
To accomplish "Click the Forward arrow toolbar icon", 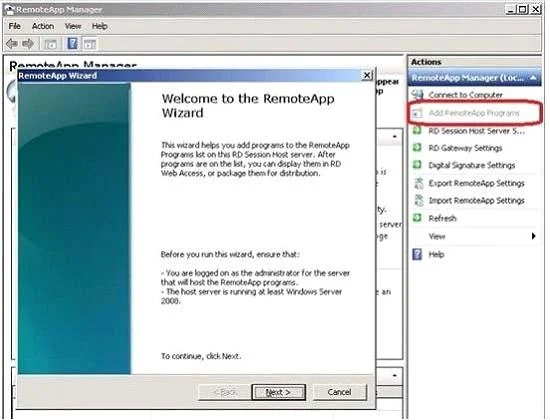I will [28, 44].
